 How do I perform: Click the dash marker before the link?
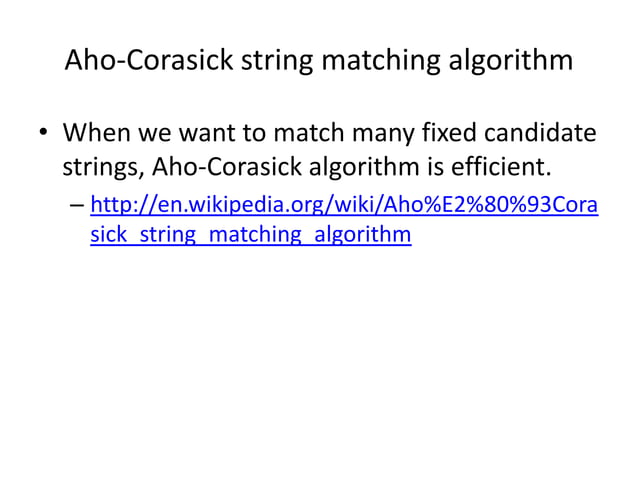(77, 207)
